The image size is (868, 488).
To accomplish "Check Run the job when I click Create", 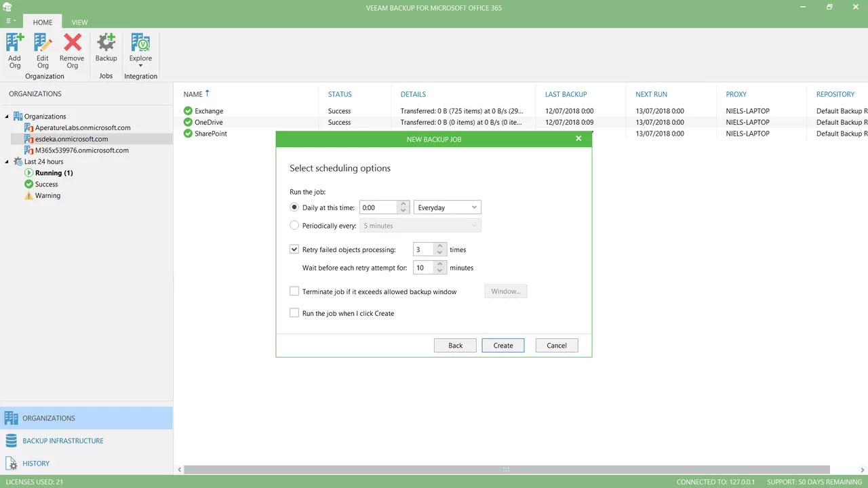I will point(294,312).
